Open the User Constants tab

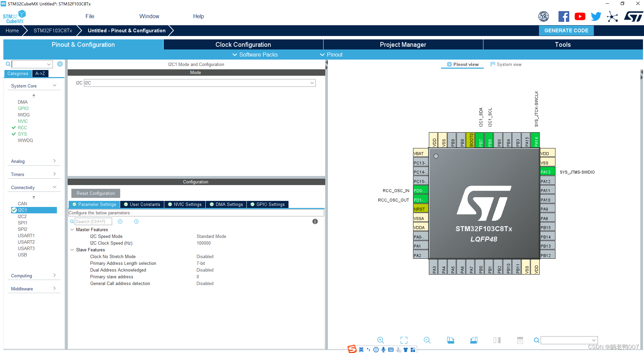(142, 204)
